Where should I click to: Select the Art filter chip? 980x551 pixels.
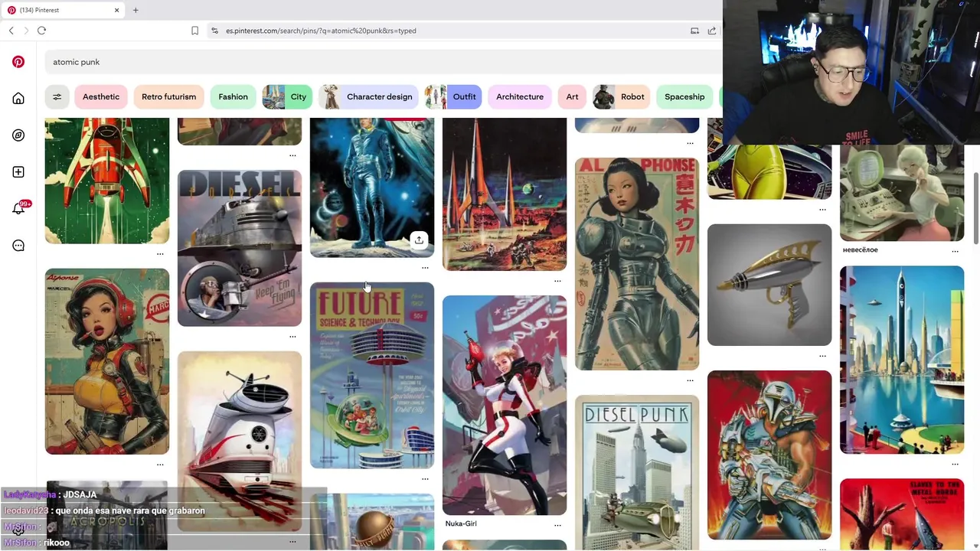click(572, 96)
